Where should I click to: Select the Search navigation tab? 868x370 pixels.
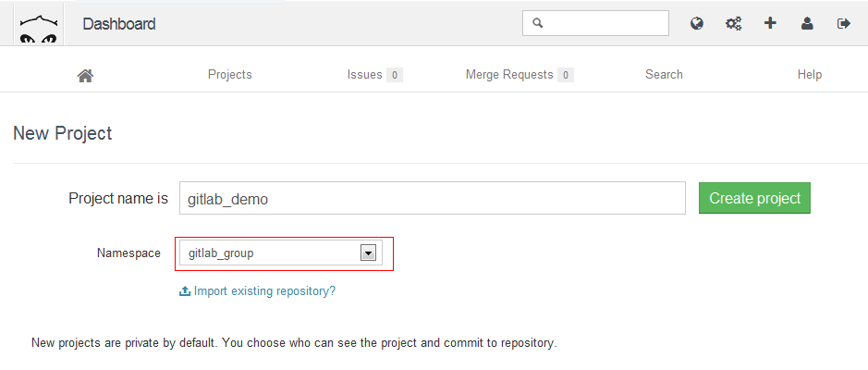[x=664, y=75]
